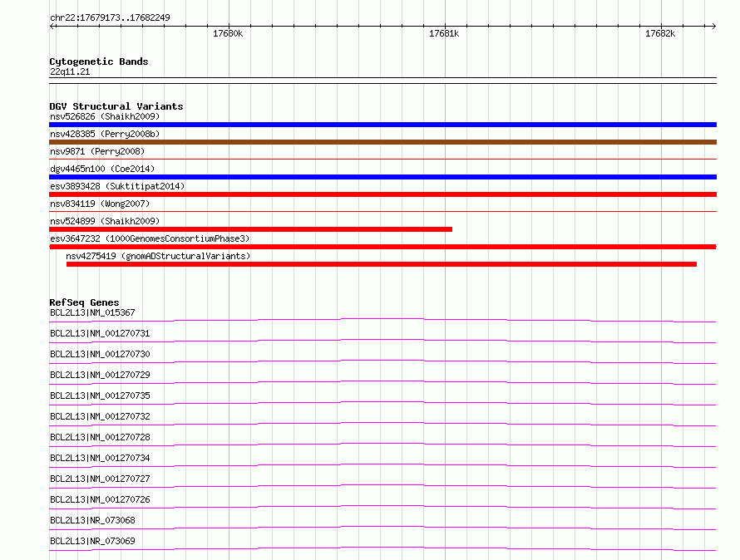The width and height of the screenshot is (740, 560).
Task: Click the 17682k ruler tick label
Action: [660, 33]
